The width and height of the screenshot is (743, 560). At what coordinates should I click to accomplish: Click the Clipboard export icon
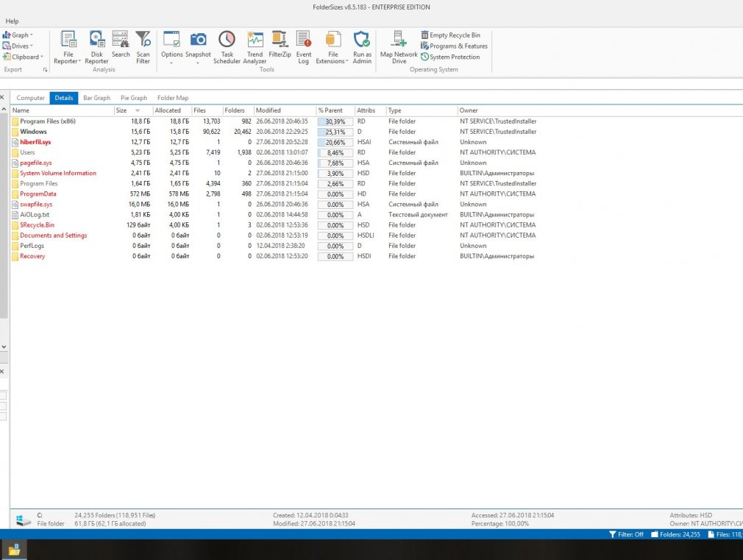7,57
